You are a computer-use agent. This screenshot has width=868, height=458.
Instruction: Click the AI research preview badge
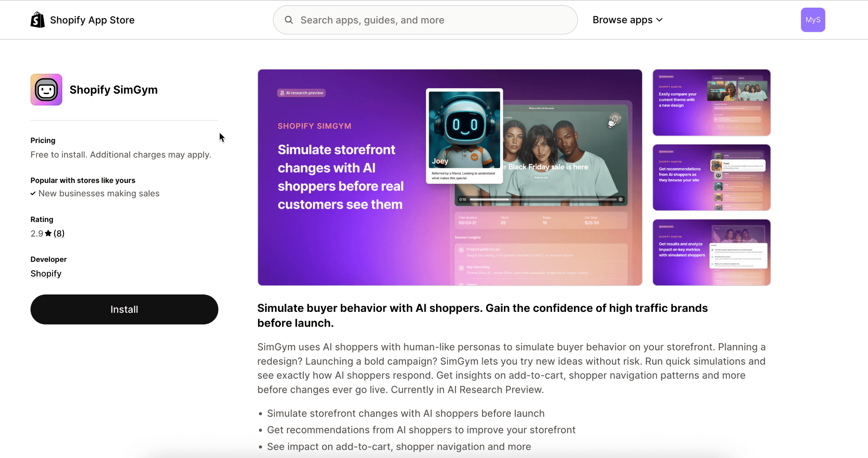click(x=301, y=93)
